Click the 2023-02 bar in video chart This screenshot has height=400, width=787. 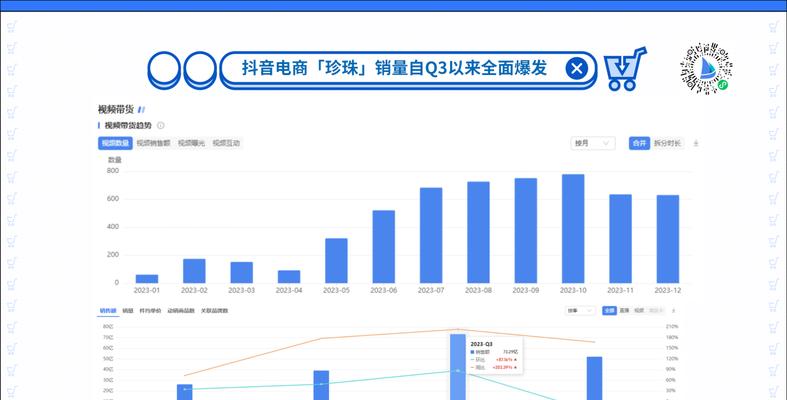pyautogui.click(x=194, y=271)
